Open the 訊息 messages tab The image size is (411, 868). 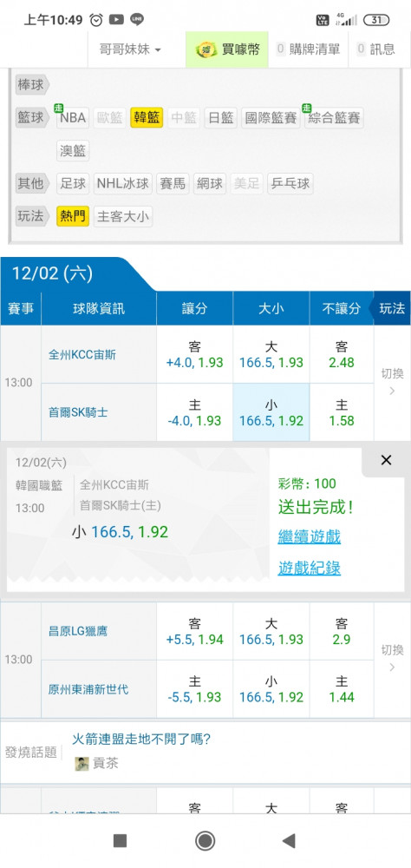(376, 49)
